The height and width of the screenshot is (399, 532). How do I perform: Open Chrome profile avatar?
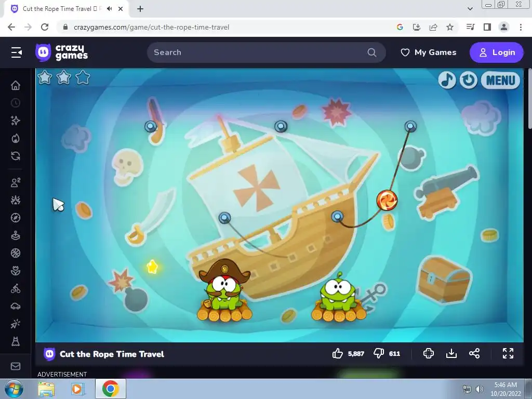click(x=504, y=27)
